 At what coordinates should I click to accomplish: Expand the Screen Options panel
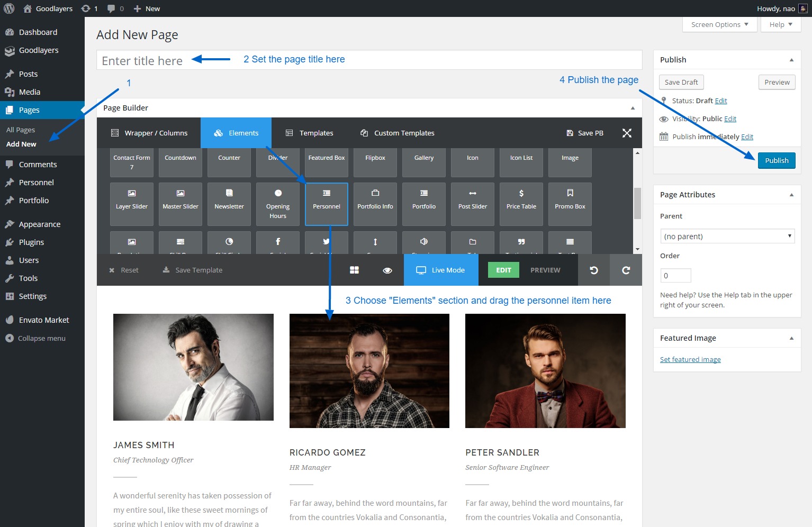719,25
